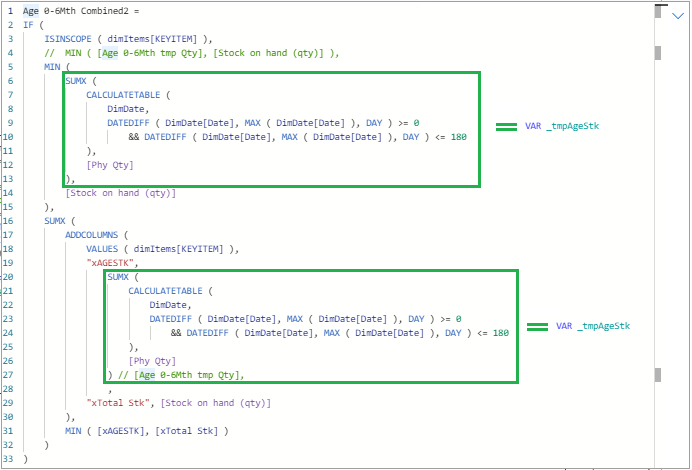Viewport: 692px width, 470px height.
Task: Click the lower VAR _tmpAgeStk label
Action: 592,326
